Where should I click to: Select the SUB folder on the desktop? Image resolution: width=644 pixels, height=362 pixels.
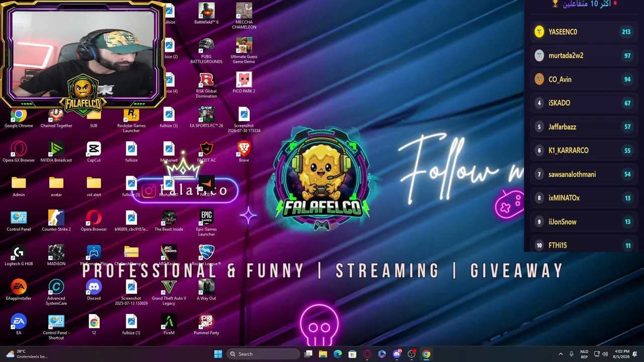click(x=94, y=118)
